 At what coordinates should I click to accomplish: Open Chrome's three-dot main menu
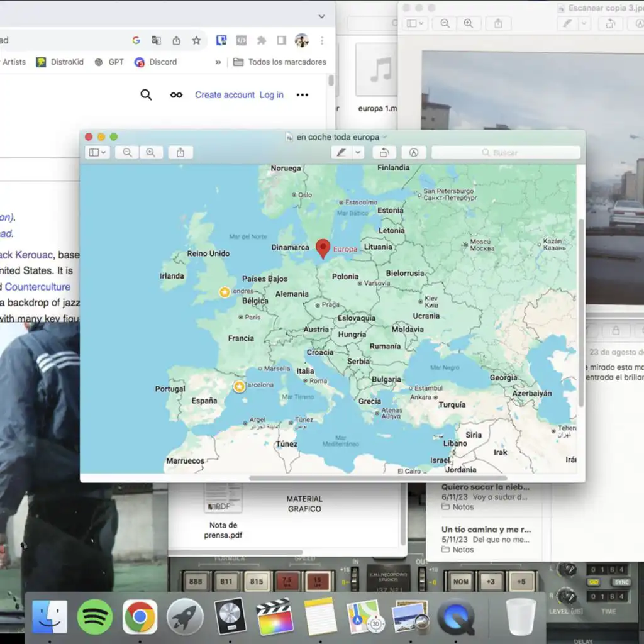(x=322, y=40)
